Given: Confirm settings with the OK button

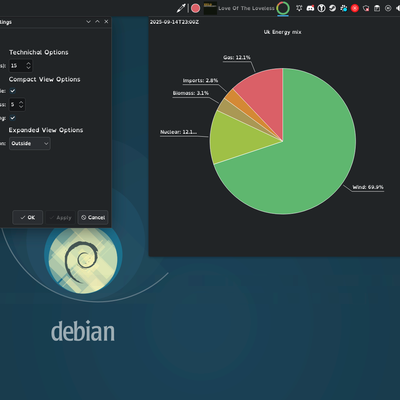Looking at the screenshot, I should point(28,217).
